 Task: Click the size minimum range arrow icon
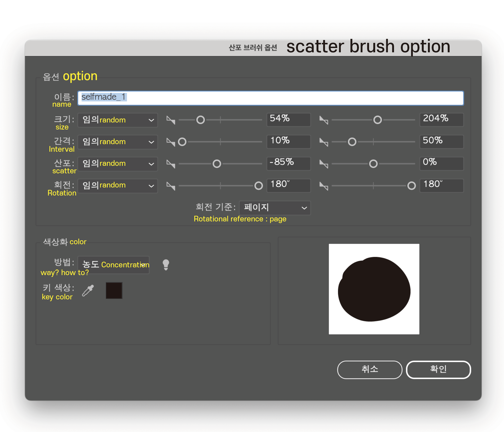[169, 120]
